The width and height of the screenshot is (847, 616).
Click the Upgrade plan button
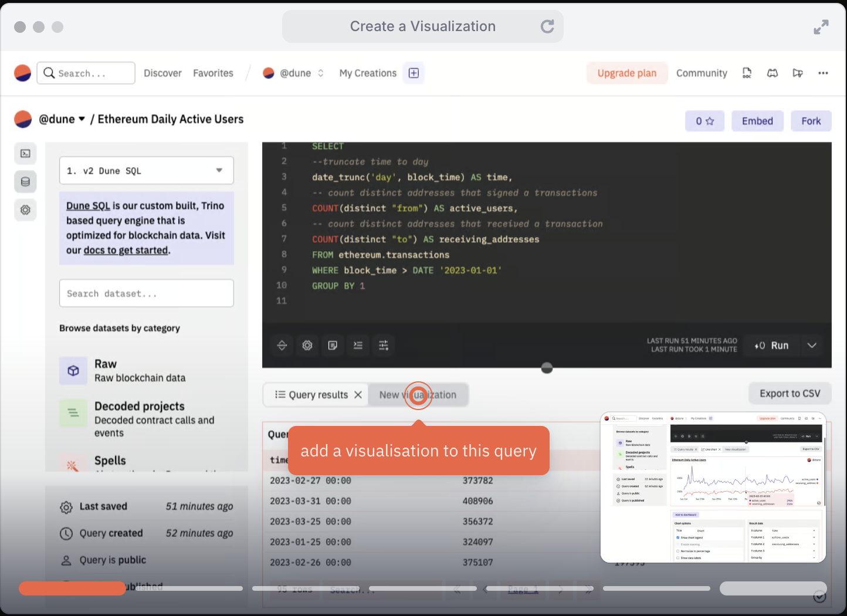[x=627, y=73]
